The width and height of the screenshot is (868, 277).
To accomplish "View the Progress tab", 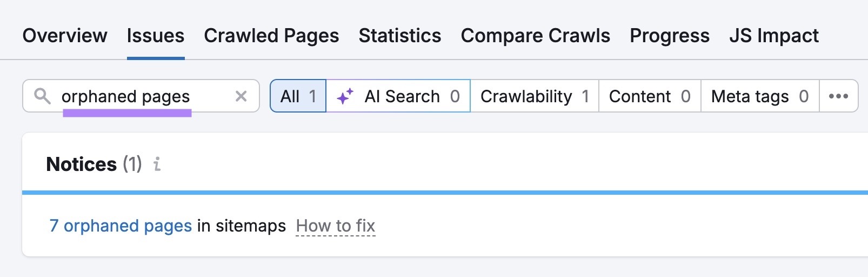I will [670, 36].
